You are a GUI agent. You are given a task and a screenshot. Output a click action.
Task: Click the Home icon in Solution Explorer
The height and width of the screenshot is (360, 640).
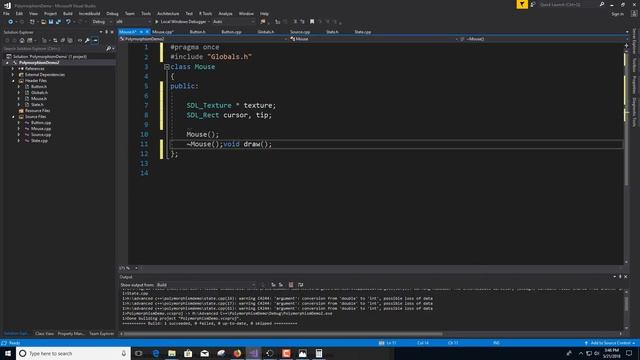(22, 40)
